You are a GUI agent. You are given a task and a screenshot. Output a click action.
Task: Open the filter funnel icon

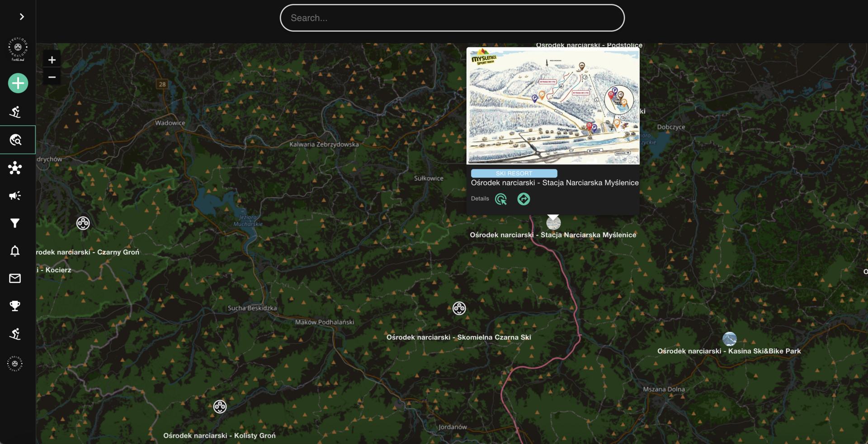(x=15, y=223)
